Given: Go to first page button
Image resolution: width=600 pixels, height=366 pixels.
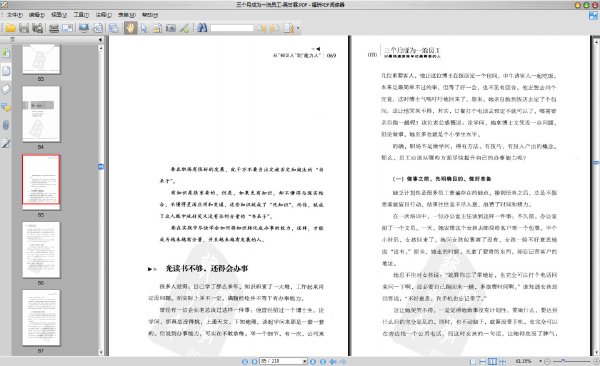Looking at the screenshot, I should click(x=245, y=361).
